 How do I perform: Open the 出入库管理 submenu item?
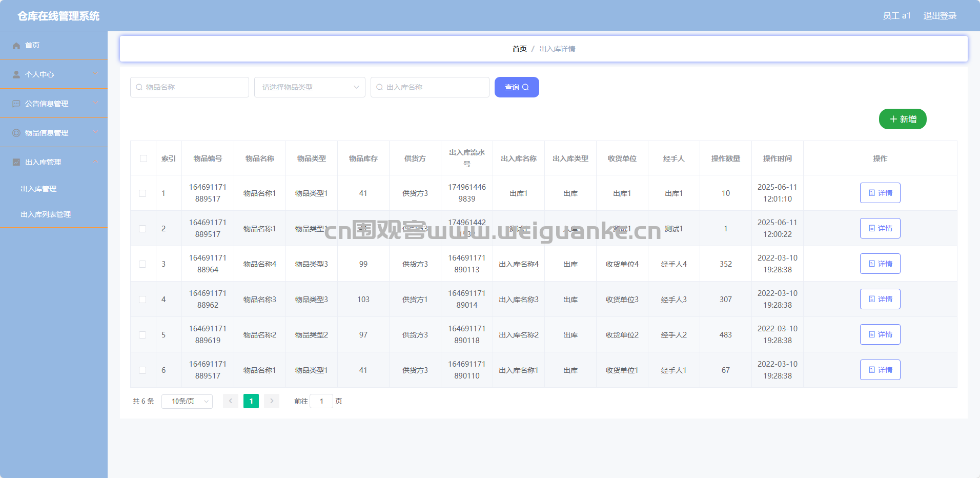(38, 189)
